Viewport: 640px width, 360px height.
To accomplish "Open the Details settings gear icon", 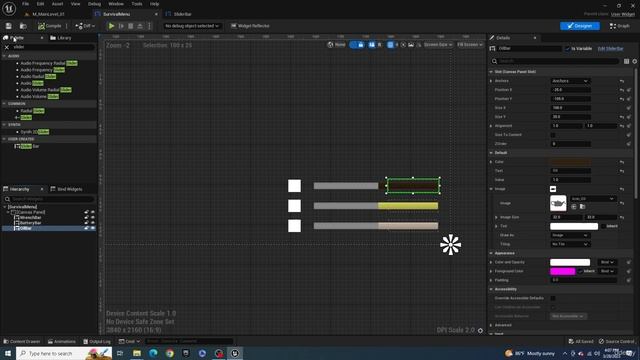I will [x=635, y=61].
